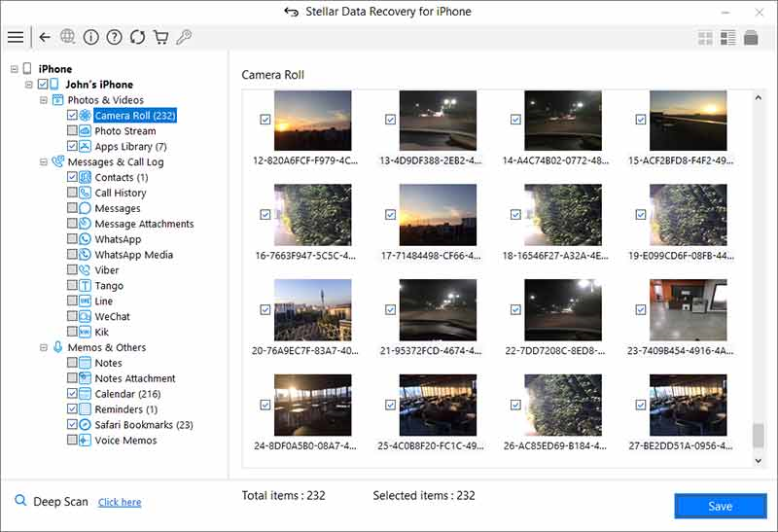
Task: Uncheck the Calendar (216) checkbox
Action: click(72, 393)
